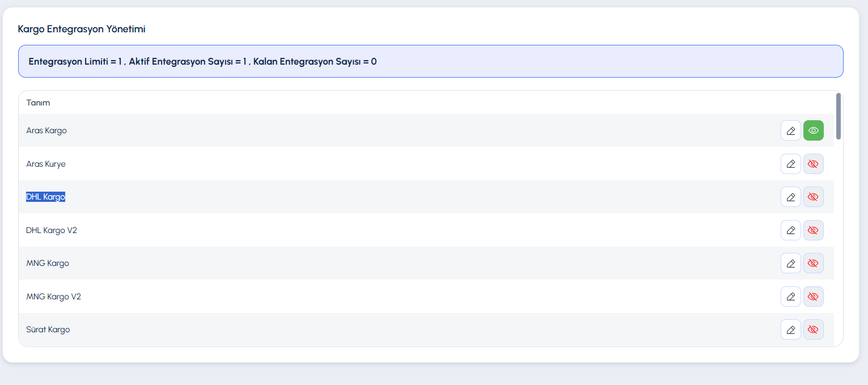Viewport: 868px width, 385px height.
Task: Toggle visibility for DHL Kargo
Action: (x=814, y=197)
